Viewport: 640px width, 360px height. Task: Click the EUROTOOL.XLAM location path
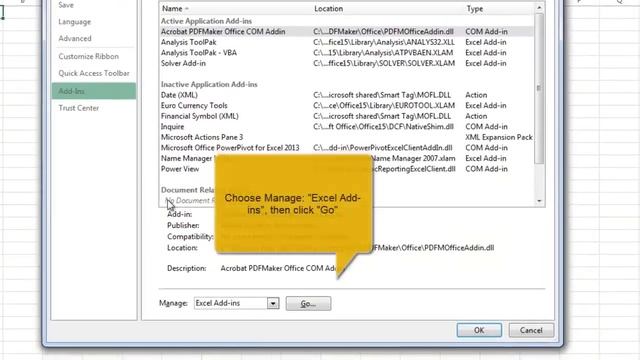384,105
